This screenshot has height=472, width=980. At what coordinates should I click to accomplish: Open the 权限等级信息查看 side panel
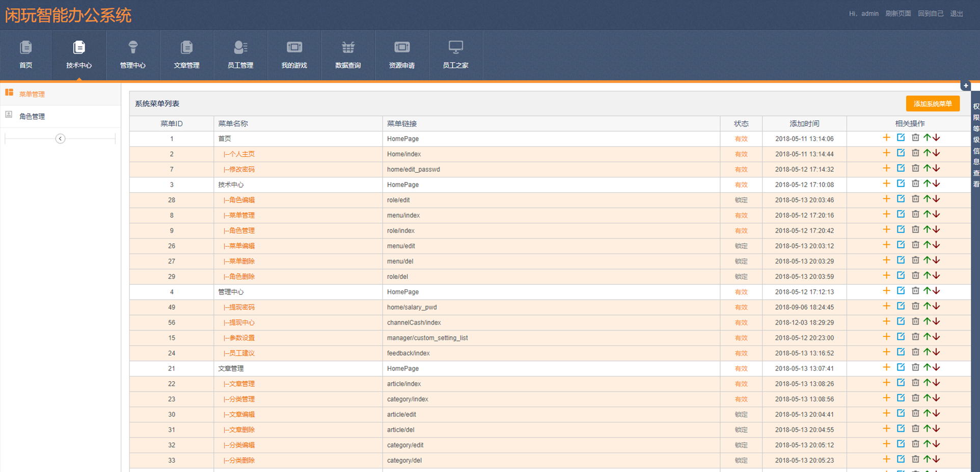tap(975, 145)
